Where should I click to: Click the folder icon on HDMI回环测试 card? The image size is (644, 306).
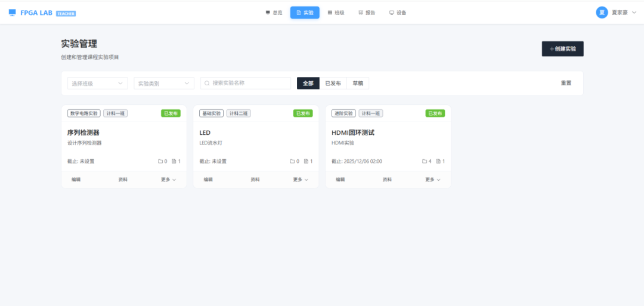click(425, 161)
